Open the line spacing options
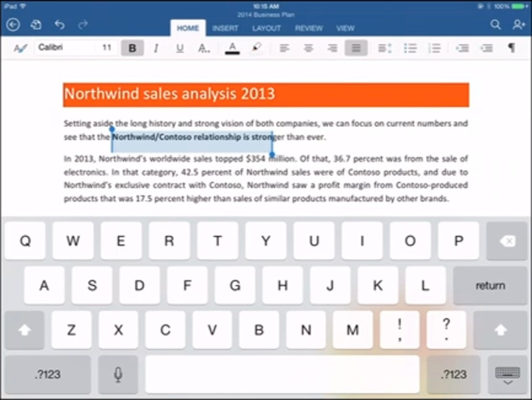The image size is (532, 400). click(384, 48)
